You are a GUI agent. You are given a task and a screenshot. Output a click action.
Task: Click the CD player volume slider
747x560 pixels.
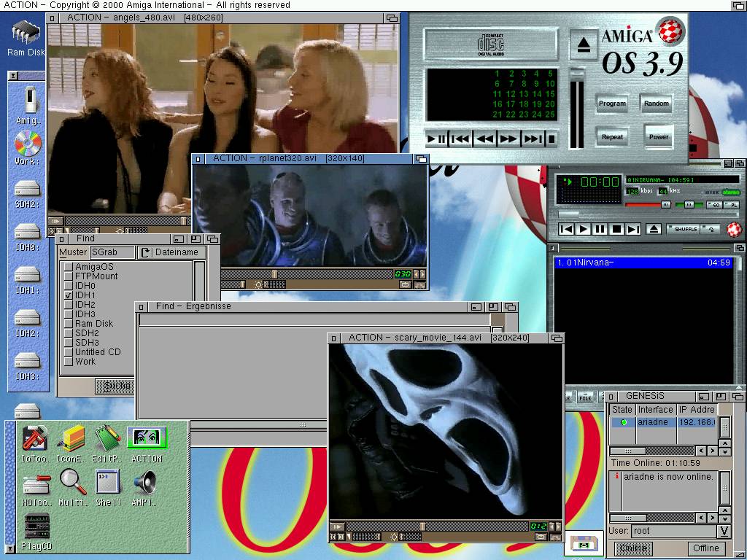577,108
